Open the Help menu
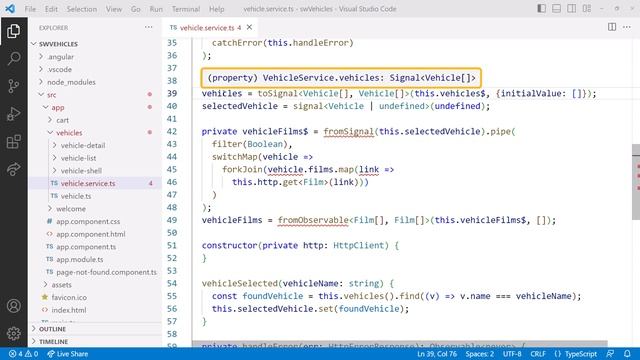640x360 pixels. pos(216,9)
